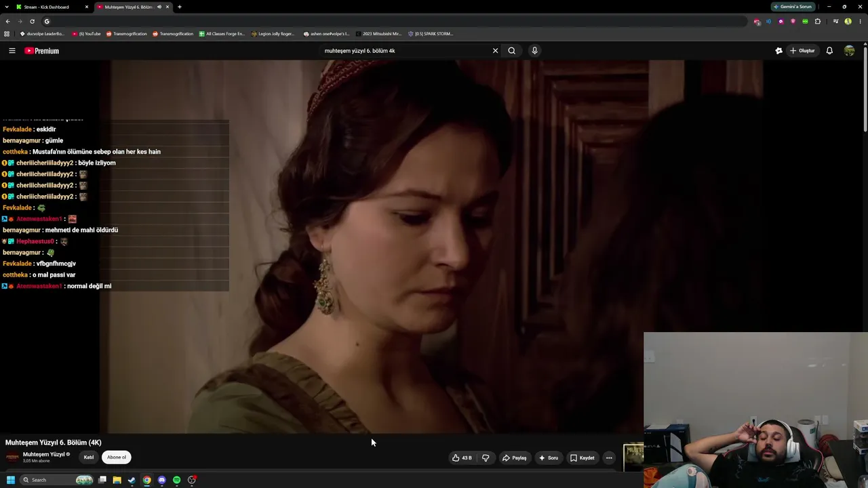Click Gemini'a Sorun button
The height and width of the screenshot is (488, 868).
click(x=793, y=7)
